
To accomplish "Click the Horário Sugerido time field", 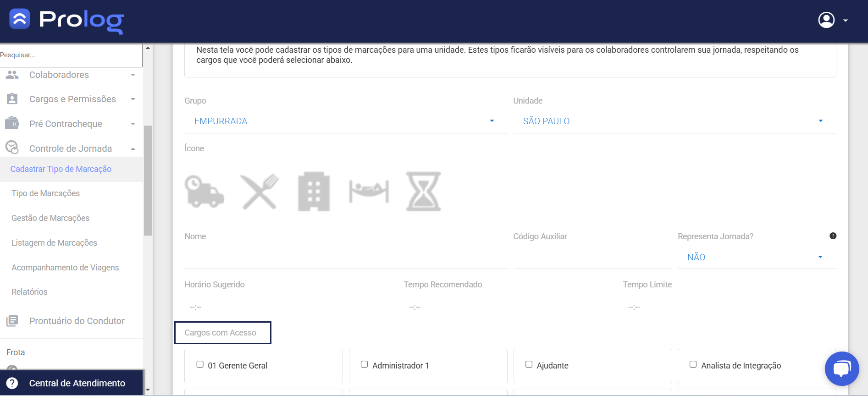I will tap(291, 307).
